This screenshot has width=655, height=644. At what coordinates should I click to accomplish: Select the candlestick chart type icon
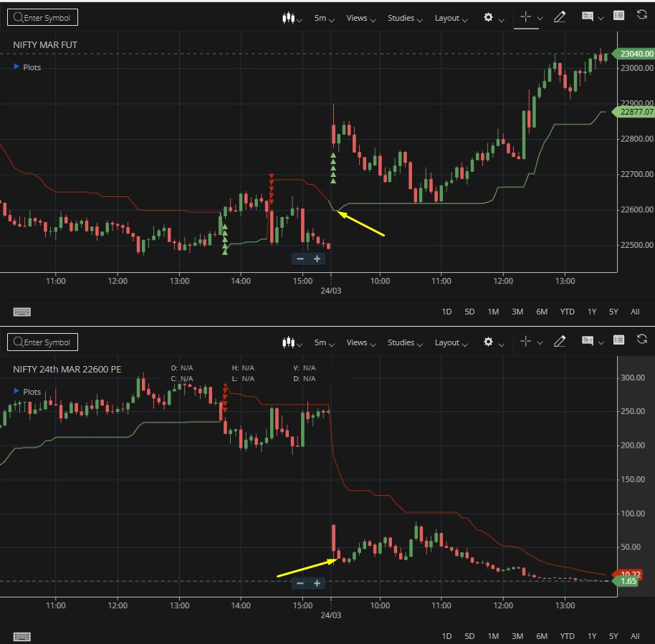pos(288,17)
